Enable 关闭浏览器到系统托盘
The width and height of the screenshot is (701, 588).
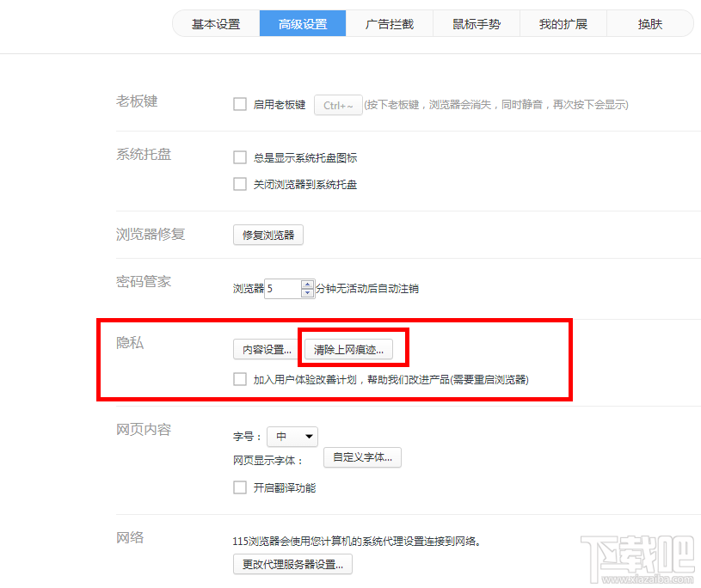tap(239, 184)
